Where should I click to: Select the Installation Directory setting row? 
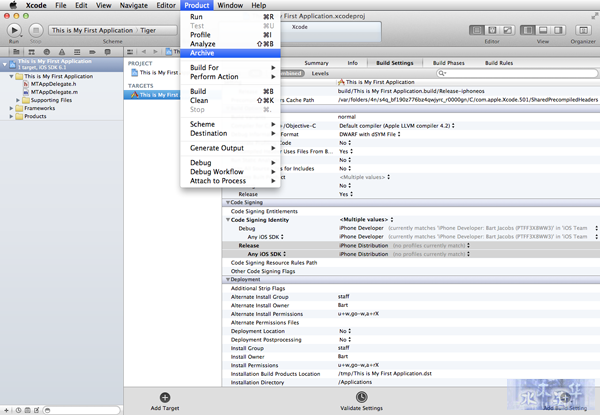coord(411,382)
